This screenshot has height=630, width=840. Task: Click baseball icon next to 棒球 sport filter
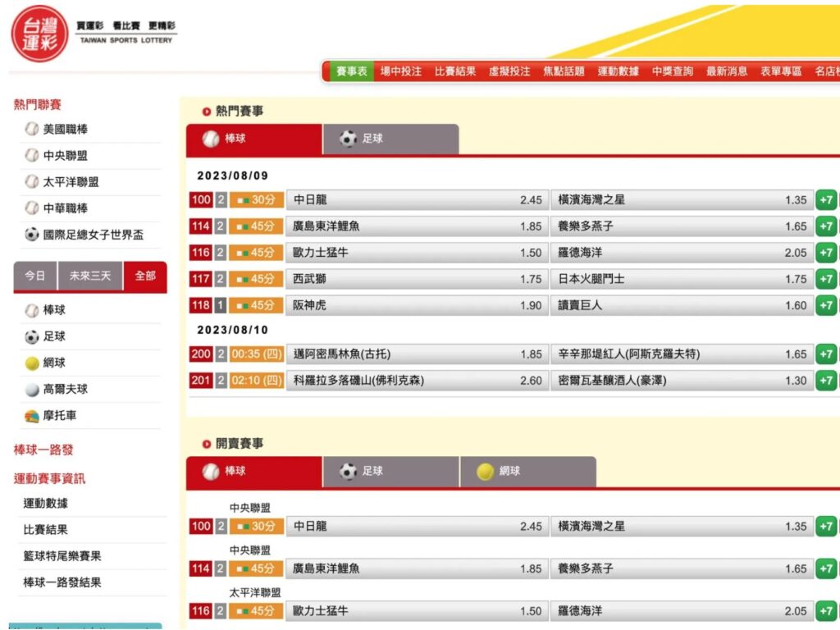(x=32, y=310)
